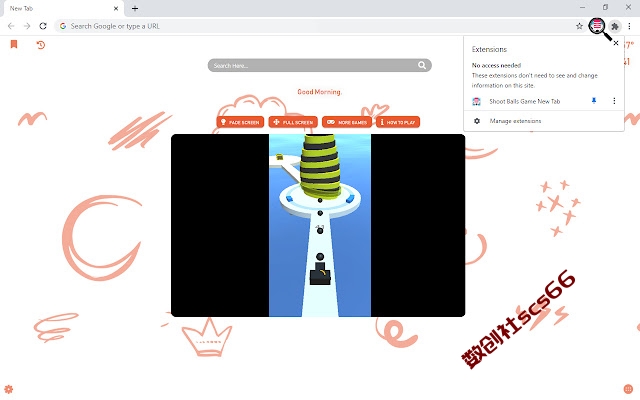640x400 pixels.
Task: Click the browser forward arrow
Action: click(27, 26)
